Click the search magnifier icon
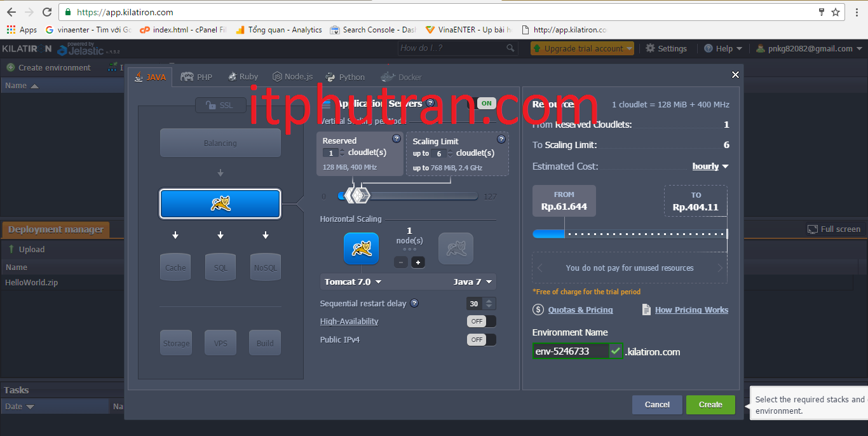Viewport: 868px width, 436px height. (x=510, y=48)
